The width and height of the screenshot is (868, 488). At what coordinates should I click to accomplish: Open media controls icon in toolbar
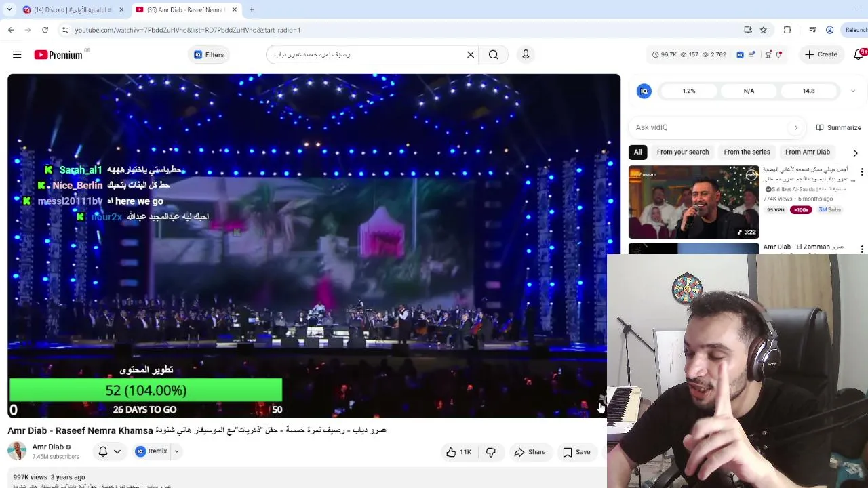tap(812, 30)
